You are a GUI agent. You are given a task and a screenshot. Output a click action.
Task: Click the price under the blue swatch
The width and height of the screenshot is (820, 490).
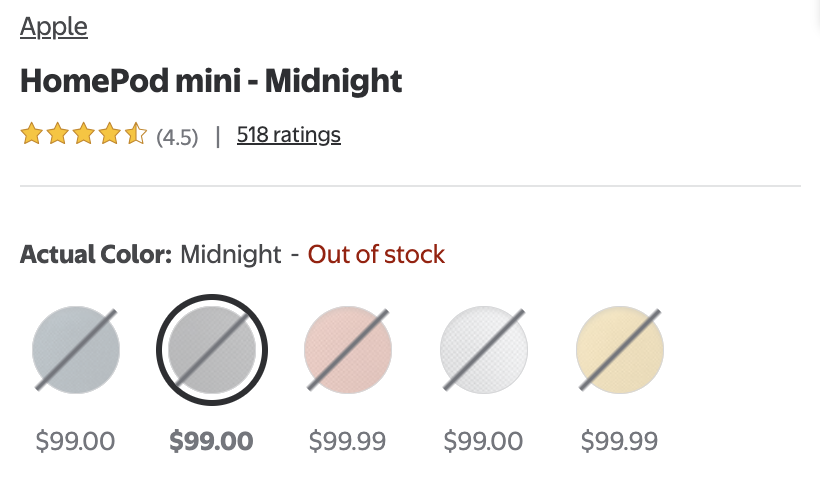coord(76,441)
